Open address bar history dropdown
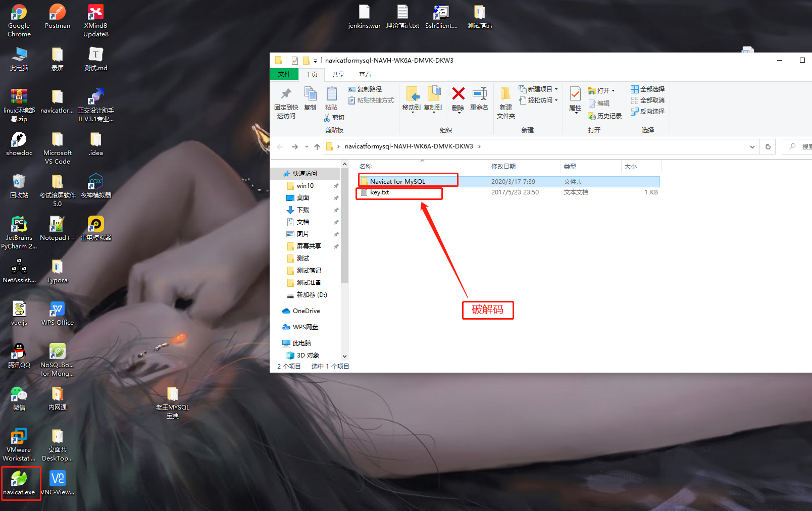Screen dimensions: 812x511 pos(752,146)
